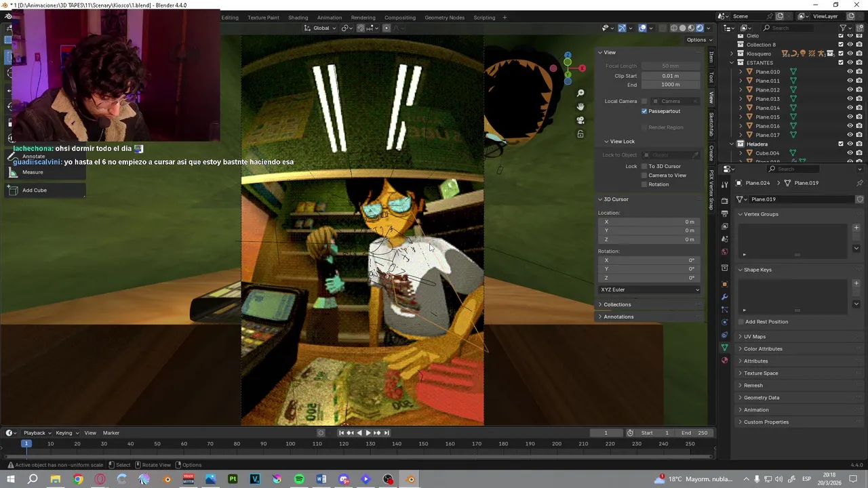
Task: Enable the Local Camera checkbox
Action: pos(644,101)
